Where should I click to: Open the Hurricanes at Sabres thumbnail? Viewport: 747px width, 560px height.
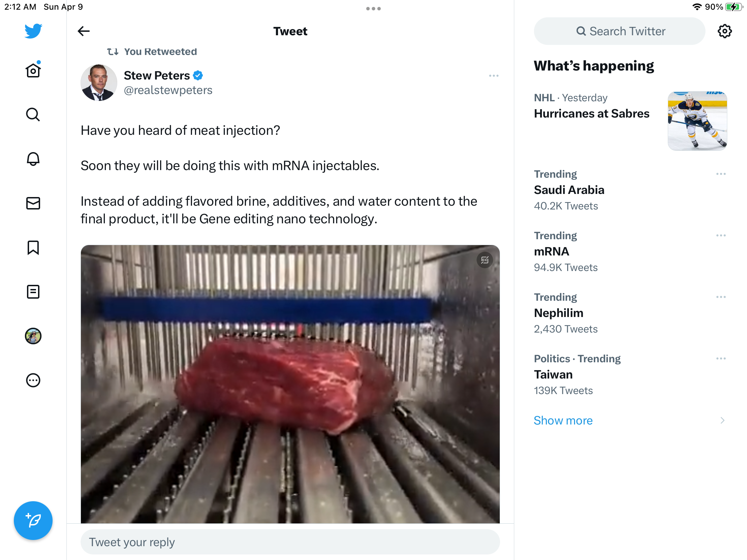coord(697,121)
